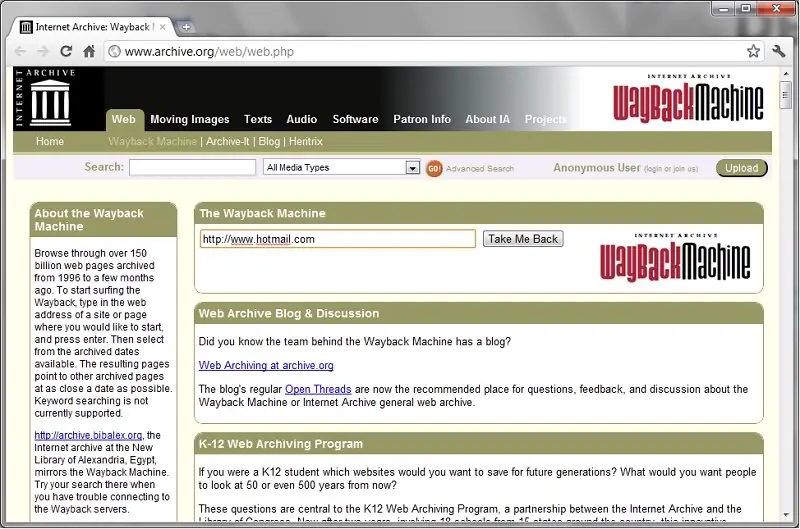
Task: Open the Archive-It link
Action: click(x=228, y=141)
